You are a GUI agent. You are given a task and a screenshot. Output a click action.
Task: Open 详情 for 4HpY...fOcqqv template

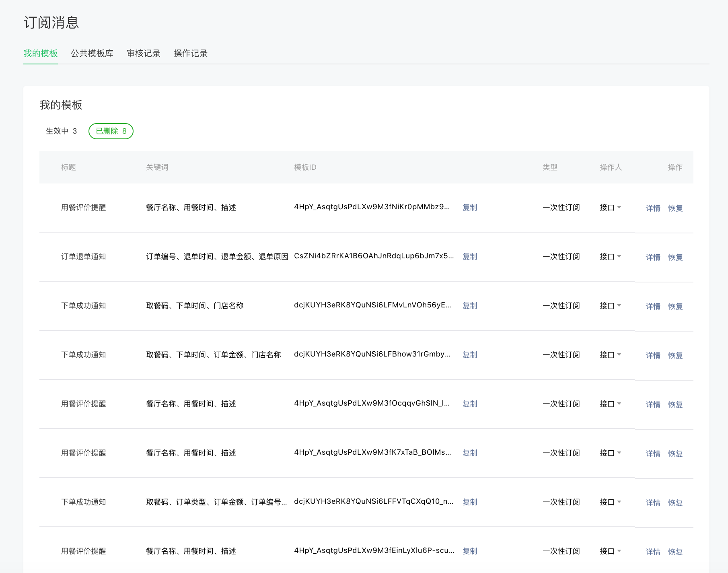point(653,405)
